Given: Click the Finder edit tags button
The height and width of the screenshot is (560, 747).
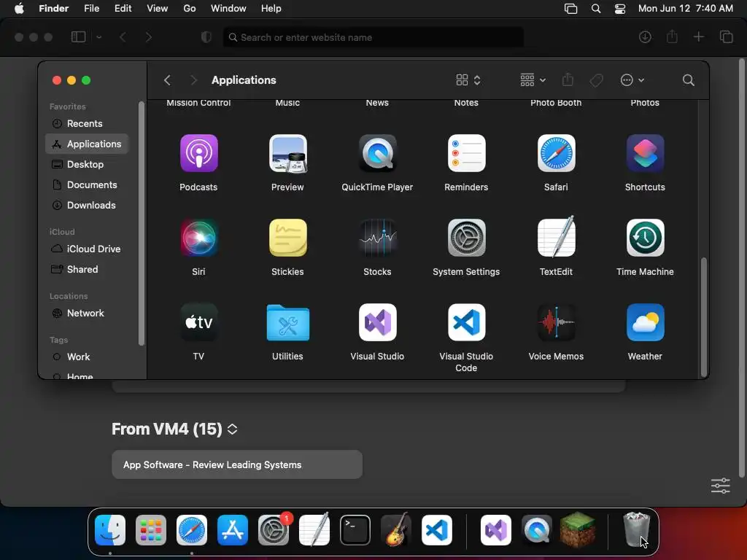Looking at the screenshot, I should point(597,80).
